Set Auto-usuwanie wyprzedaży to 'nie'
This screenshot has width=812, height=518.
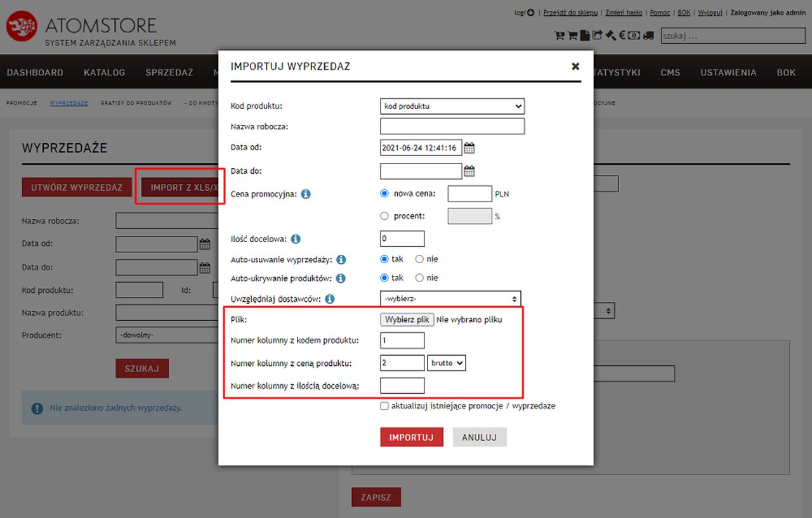(x=419, y=259)
